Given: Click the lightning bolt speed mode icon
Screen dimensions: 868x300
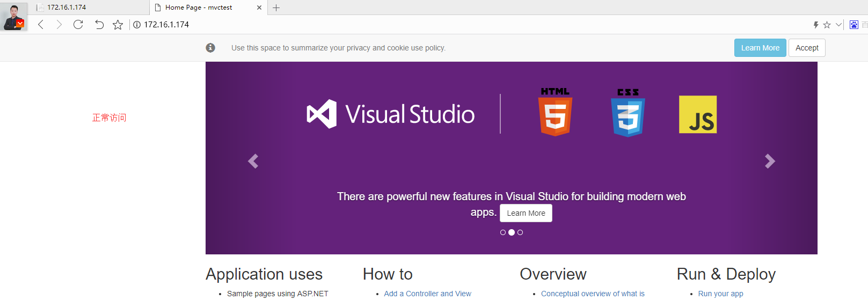Looking at the screenshot, I should 816,25.
